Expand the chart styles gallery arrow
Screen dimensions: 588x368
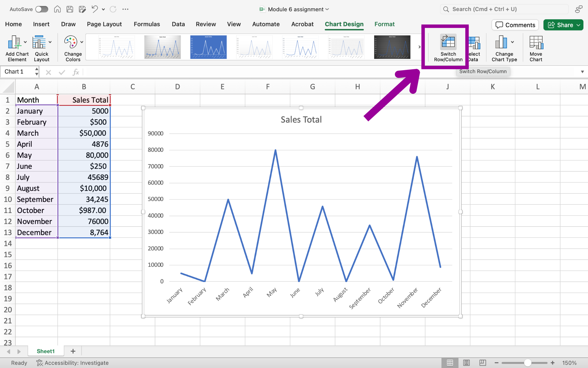tap(419, 47)
